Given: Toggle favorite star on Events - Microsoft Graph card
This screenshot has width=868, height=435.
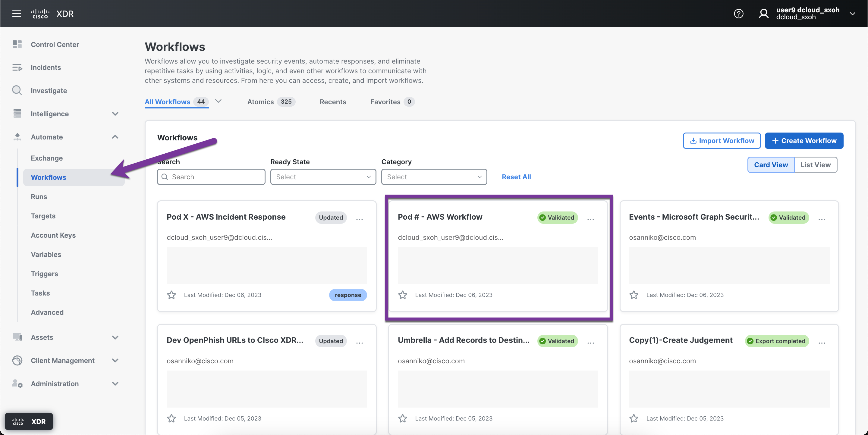Looking at the screenshot, I should click(x=634, y=295).
